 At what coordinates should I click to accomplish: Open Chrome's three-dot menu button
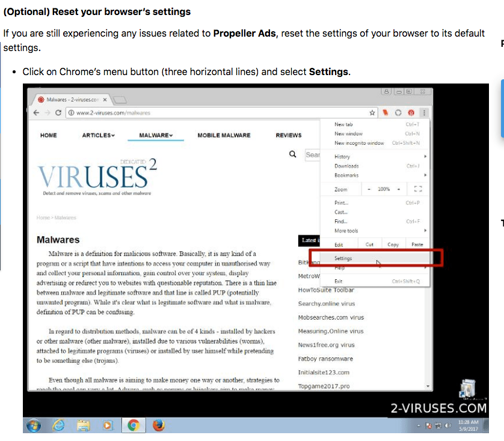click(x=424, y=113)
